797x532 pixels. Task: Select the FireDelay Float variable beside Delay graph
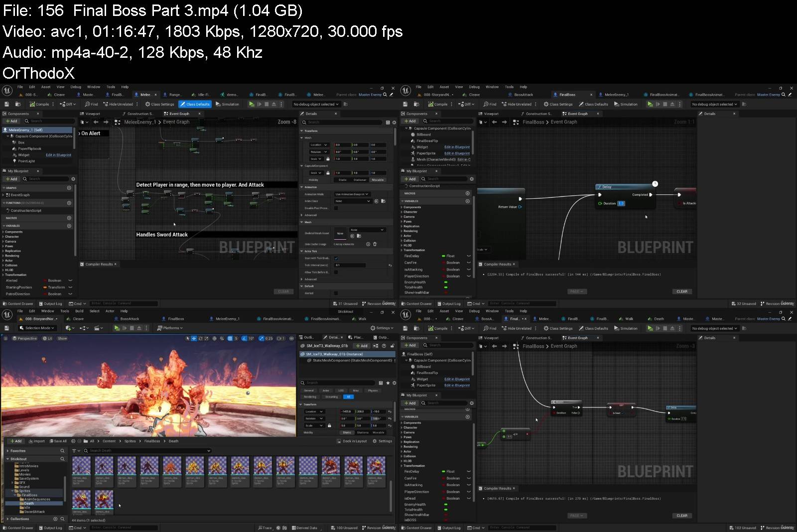click(x=436, y=256)
